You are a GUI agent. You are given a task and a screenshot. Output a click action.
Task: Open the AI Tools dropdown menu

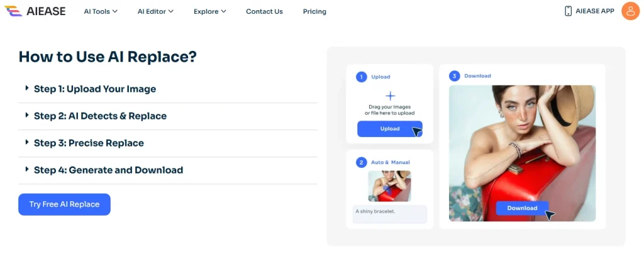coord(101,11)
